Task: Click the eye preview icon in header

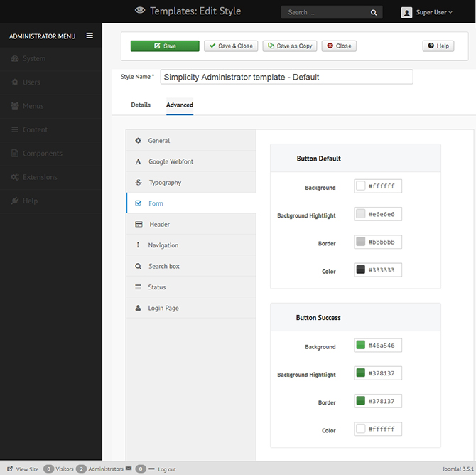Action: pos(140,11)
